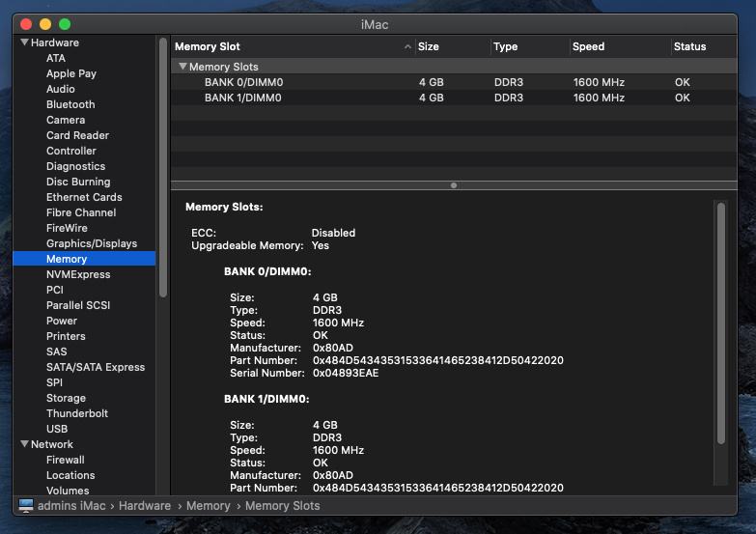Open the Storage hardware category
This screenshot has width=756, height=534.
[66, 398]
